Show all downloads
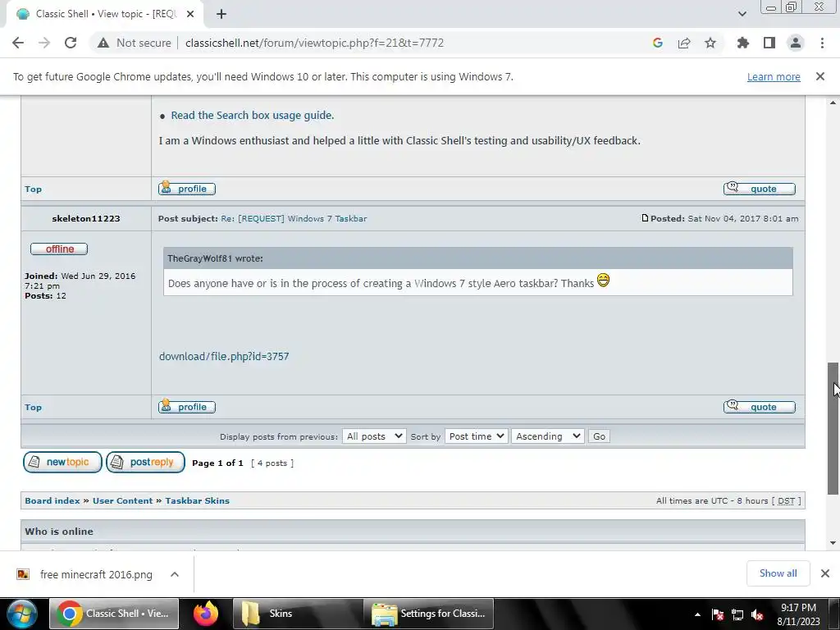The image size is (840, 630). tap(778, 573)
